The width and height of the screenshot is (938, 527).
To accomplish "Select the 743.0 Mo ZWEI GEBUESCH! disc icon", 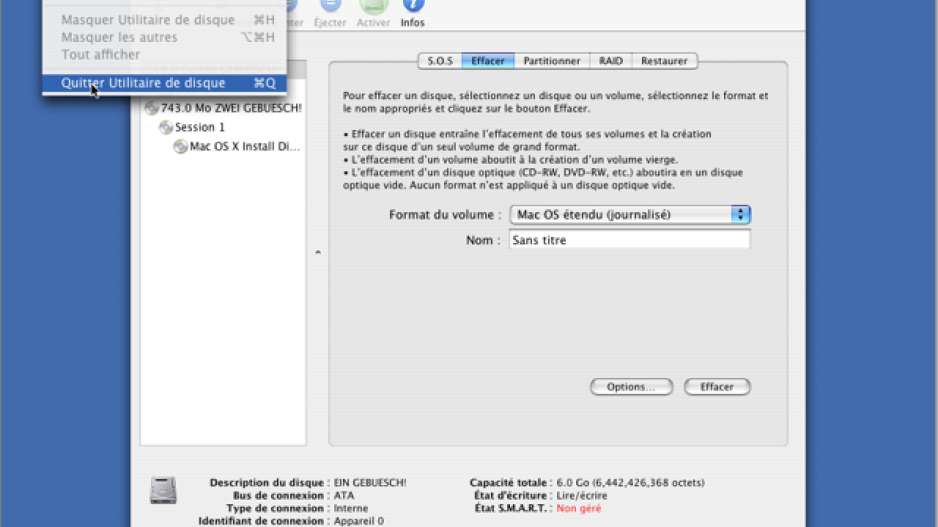I will [x=151, y=108].
